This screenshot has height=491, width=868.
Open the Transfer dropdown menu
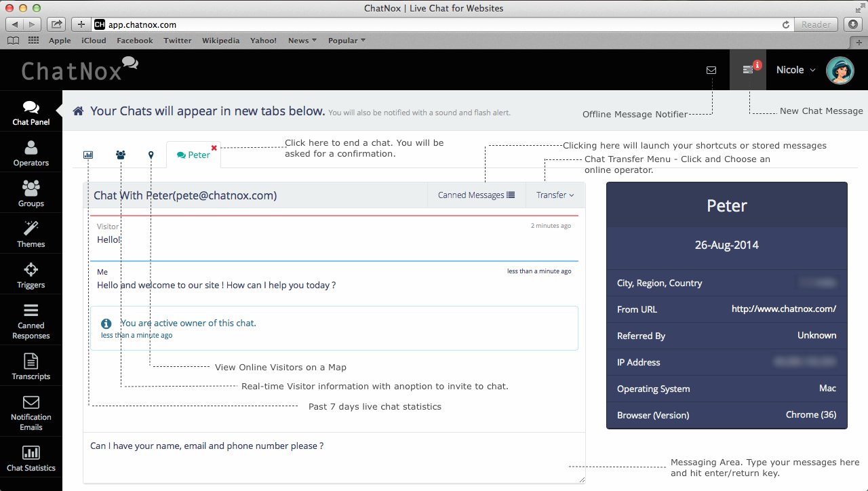(555, 195)
